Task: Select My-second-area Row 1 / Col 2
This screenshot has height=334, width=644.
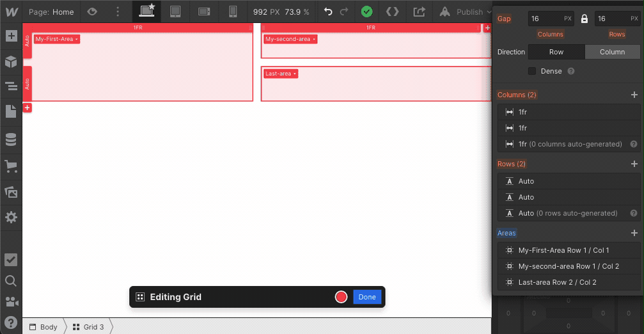Action: tap(569, 266)
